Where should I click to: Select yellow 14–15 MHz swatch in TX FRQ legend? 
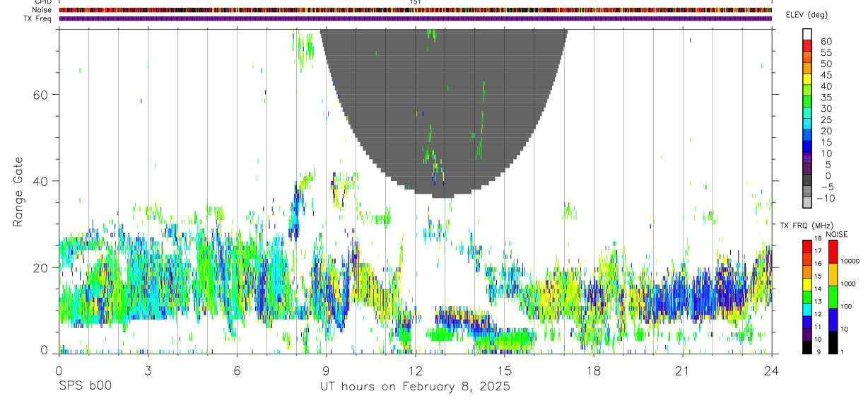tap(807, 284)
